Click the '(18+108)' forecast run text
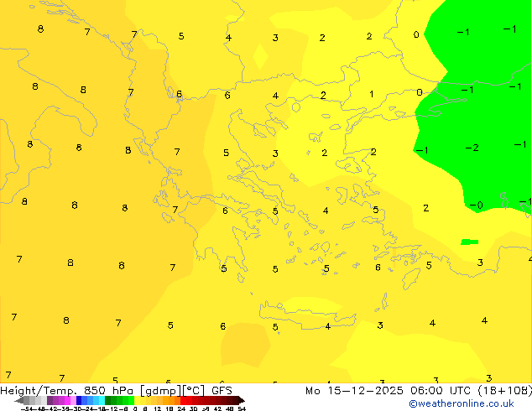 coord(505,391)
